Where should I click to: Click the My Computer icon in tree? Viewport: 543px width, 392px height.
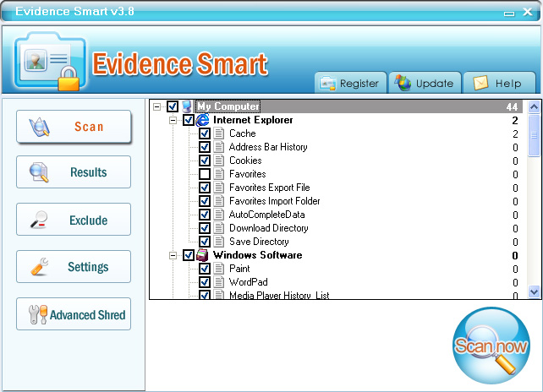coord(187,106)
